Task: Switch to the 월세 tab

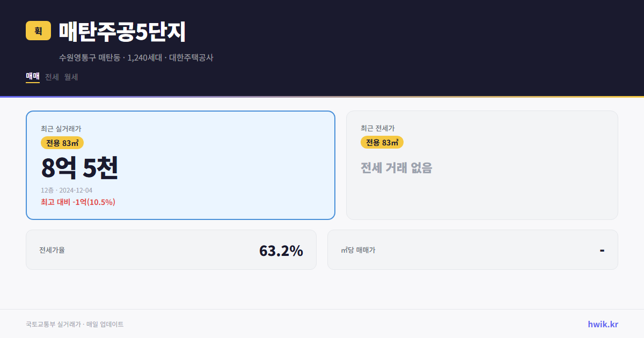Action: [x=70, y=77]
